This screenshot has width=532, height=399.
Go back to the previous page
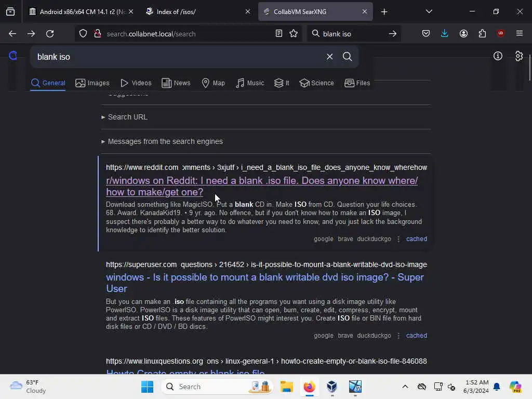[x=12, y=34]
